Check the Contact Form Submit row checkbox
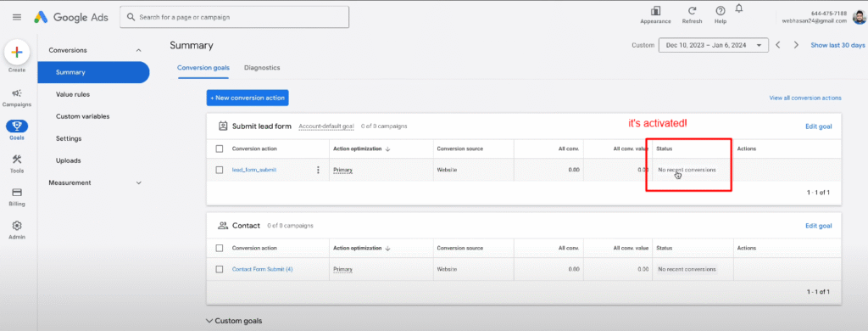Image resolution: width=868 pixels, height=331 pixels. click(220, 269)
